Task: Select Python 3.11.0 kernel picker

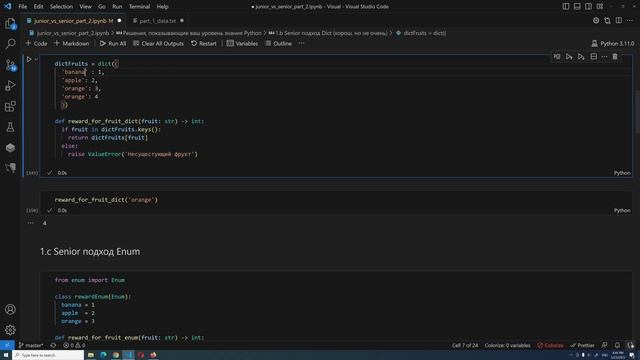Action: coord(613,43)
